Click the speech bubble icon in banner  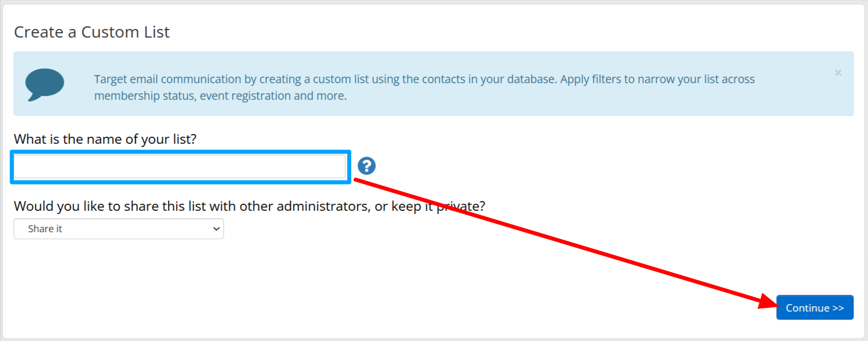click(x=45, y=84)
